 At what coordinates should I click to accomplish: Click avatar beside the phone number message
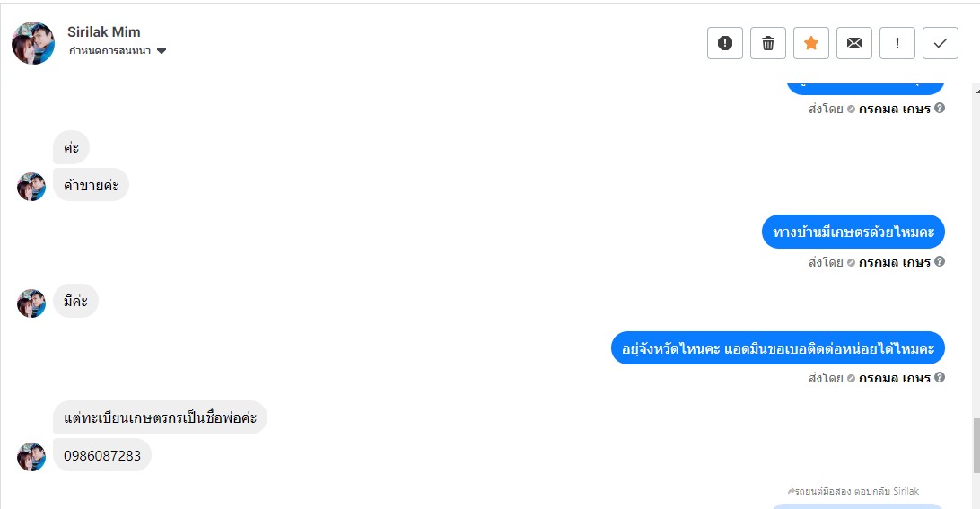31,456
